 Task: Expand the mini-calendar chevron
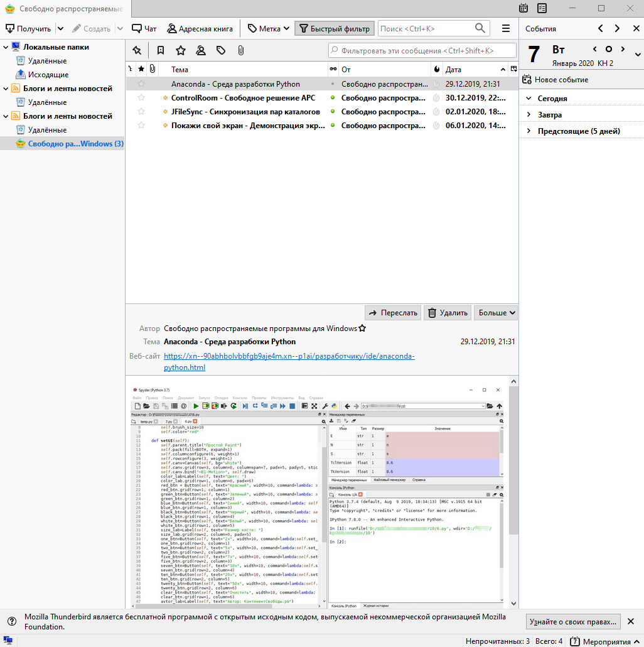tap(638, 55)
